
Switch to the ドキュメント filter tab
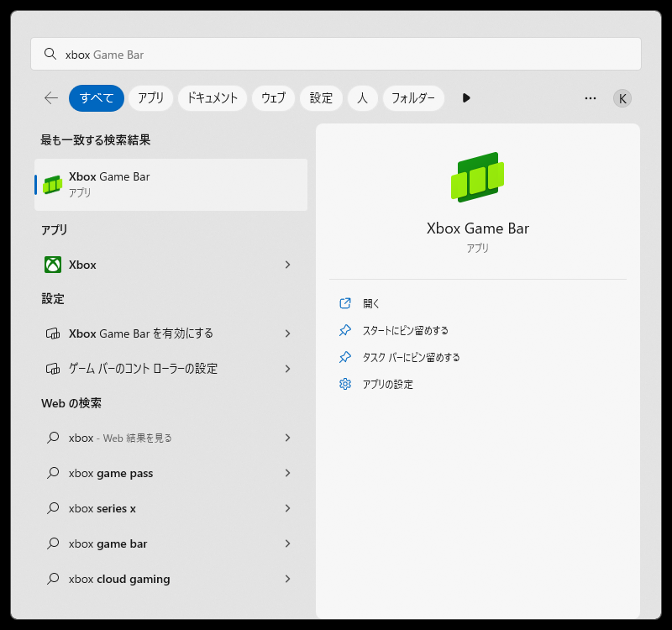[213, 98]
